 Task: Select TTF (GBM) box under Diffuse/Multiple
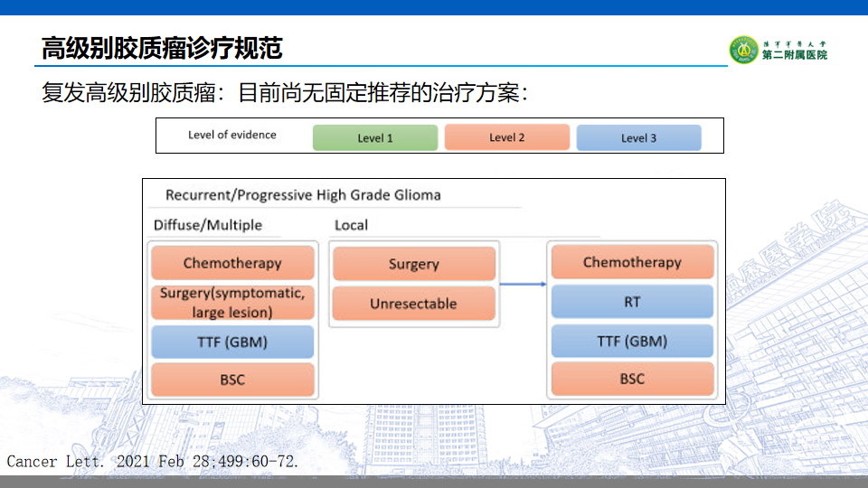(x=232, y=342)
